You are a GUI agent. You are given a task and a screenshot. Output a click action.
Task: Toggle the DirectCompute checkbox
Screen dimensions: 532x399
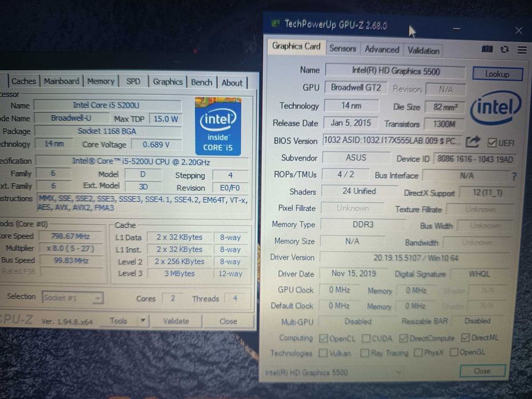[x=403, y=338]
